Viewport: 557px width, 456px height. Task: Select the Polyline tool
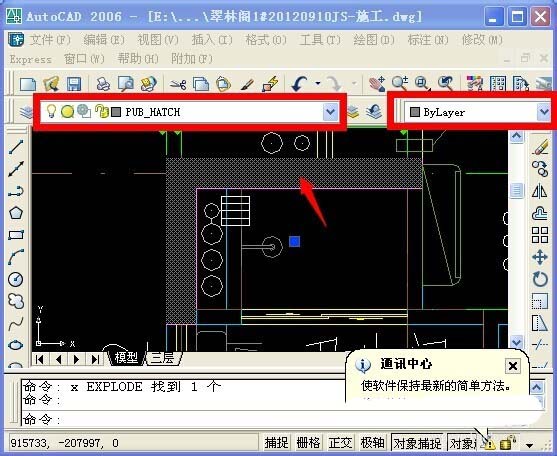(x=16, y=191)
